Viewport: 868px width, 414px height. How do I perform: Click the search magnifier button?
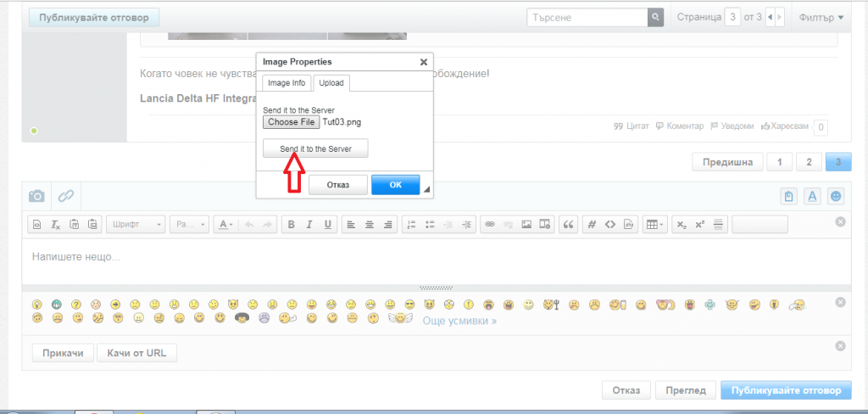(x=655, y=18)
